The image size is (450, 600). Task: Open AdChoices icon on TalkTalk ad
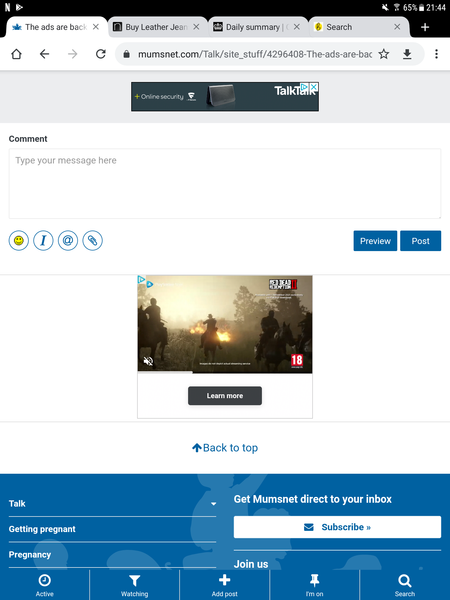point(305,87)
